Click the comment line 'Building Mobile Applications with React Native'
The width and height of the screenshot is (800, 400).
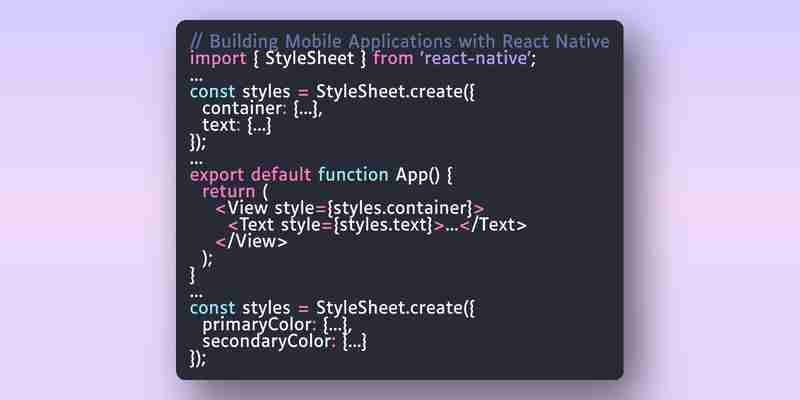coord(399,41)
